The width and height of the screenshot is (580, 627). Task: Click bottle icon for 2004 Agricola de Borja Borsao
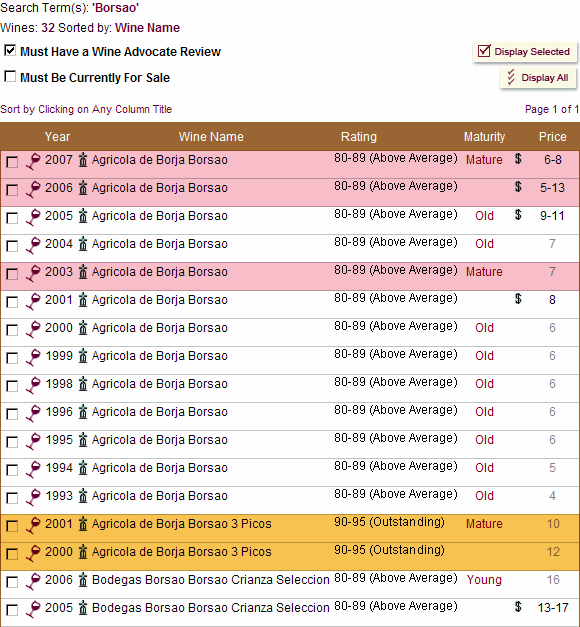pos(83,244)
